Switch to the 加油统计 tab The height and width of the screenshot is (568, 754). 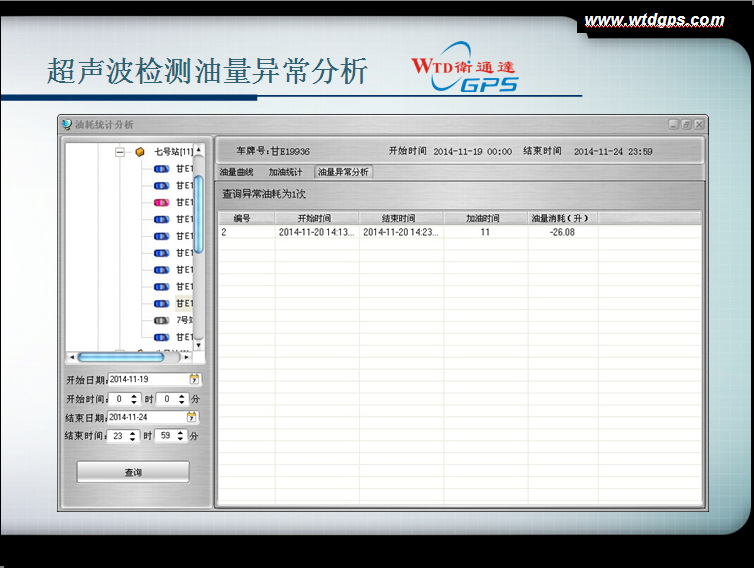point(285,172)
